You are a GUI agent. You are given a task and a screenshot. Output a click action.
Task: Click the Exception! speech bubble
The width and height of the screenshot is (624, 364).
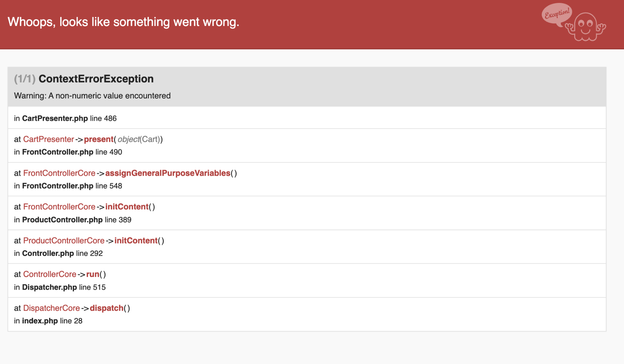pos(557,14)
